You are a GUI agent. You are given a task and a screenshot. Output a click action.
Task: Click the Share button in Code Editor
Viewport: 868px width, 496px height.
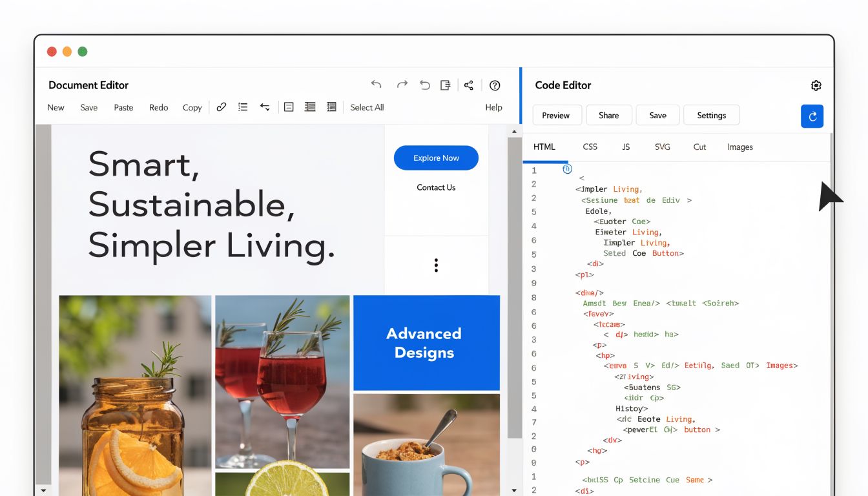[x=608, y=116]
